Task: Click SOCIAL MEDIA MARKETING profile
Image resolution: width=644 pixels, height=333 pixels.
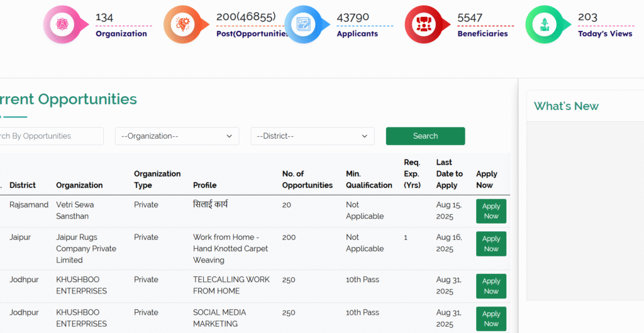Action: 219,319
